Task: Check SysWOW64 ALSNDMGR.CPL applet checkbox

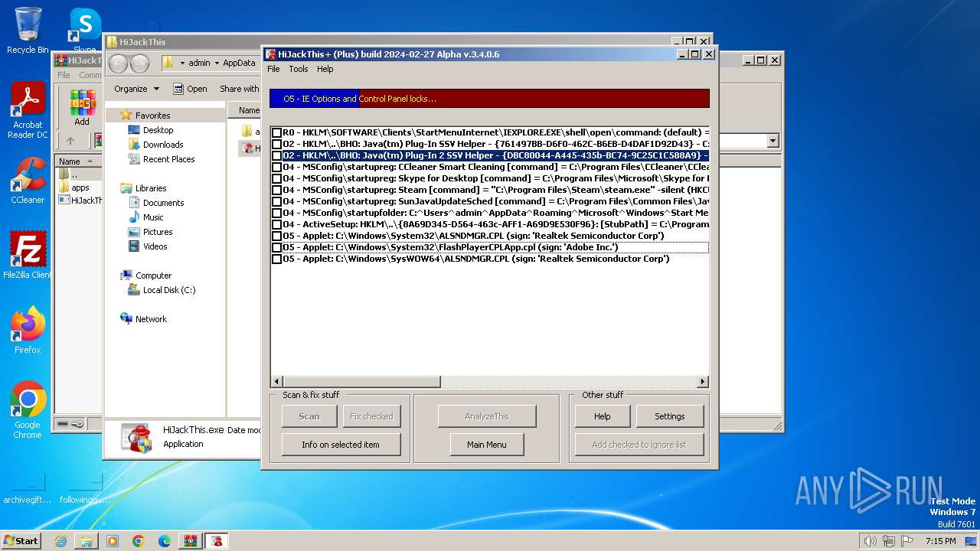Action: coord(277,259)
